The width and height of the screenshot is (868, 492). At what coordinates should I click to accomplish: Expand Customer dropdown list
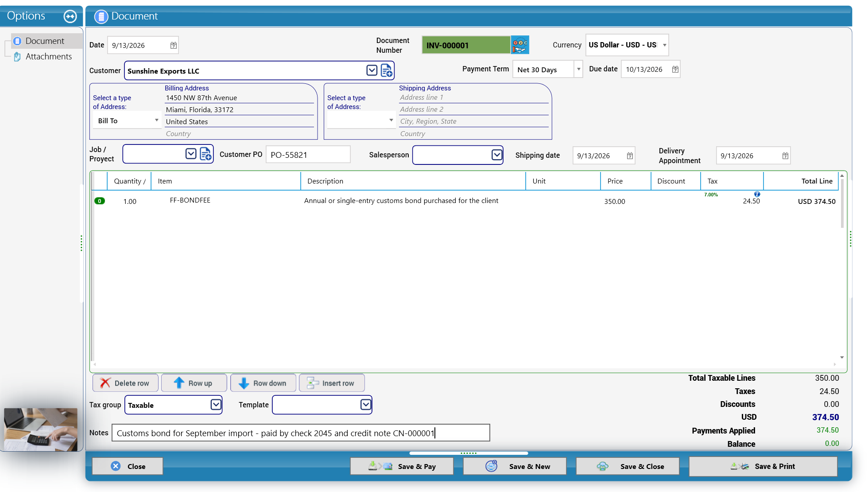point(372,70)
